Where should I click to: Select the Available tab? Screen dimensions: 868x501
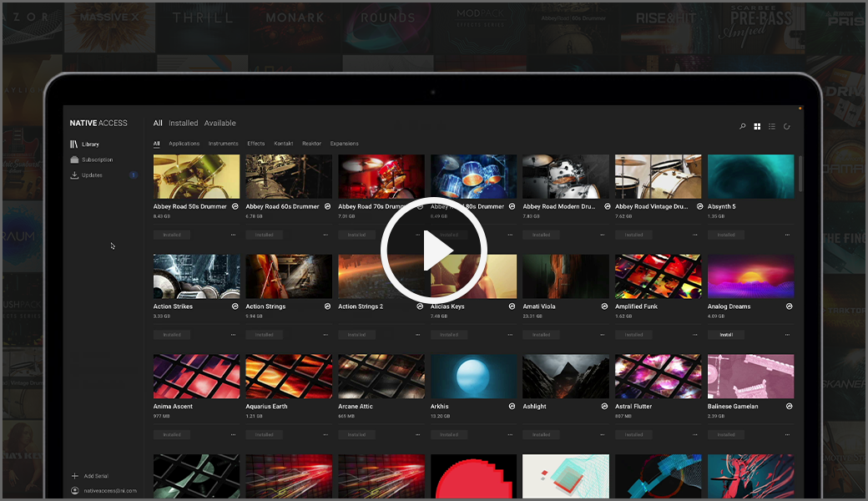point(220,123)
